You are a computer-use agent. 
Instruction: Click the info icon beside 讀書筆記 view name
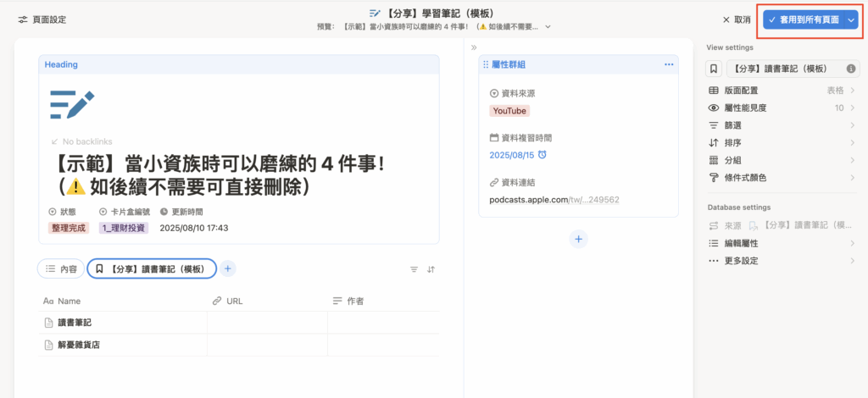click(849, 69)
